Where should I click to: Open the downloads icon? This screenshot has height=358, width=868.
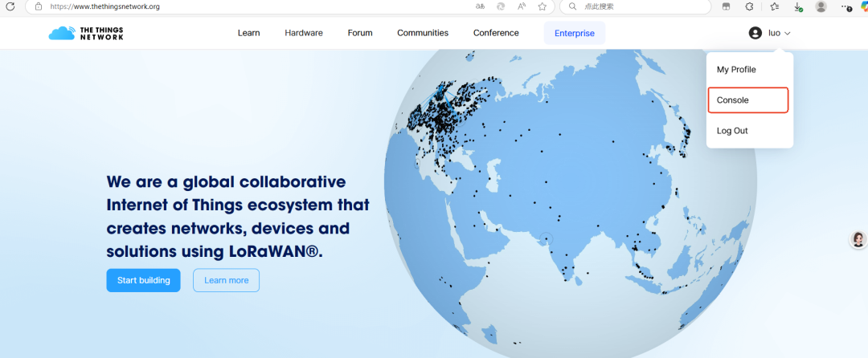[x=798, y=7]
